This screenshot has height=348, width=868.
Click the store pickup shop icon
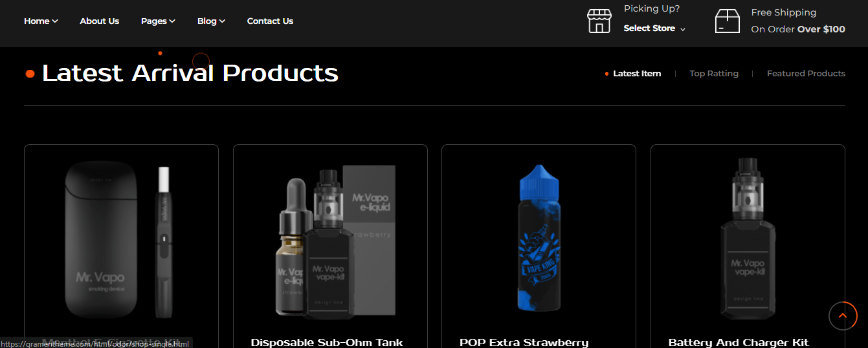click(599, 21)
